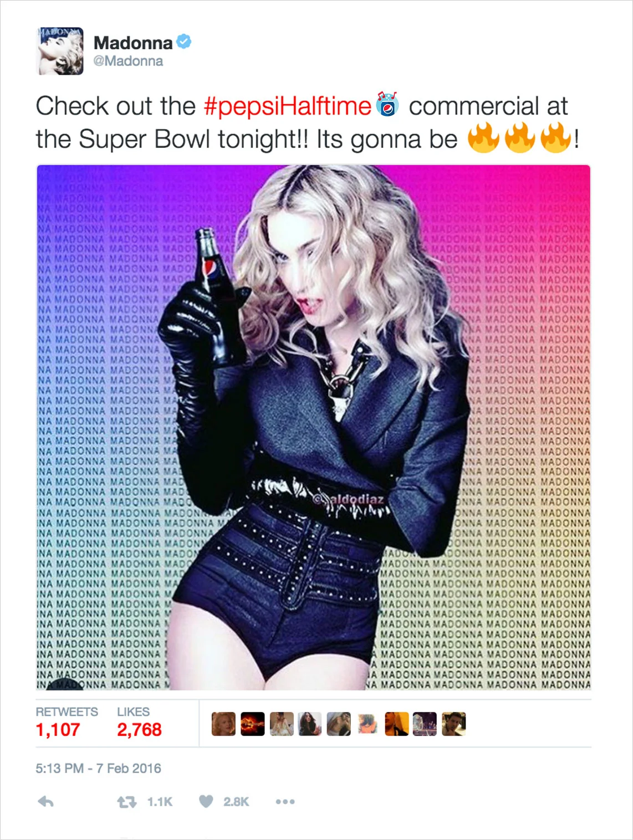Image resolution: width=633 pixels, height=840 pixels.
Task: Click the last liker avatar in row
Action: pos(453,724)
